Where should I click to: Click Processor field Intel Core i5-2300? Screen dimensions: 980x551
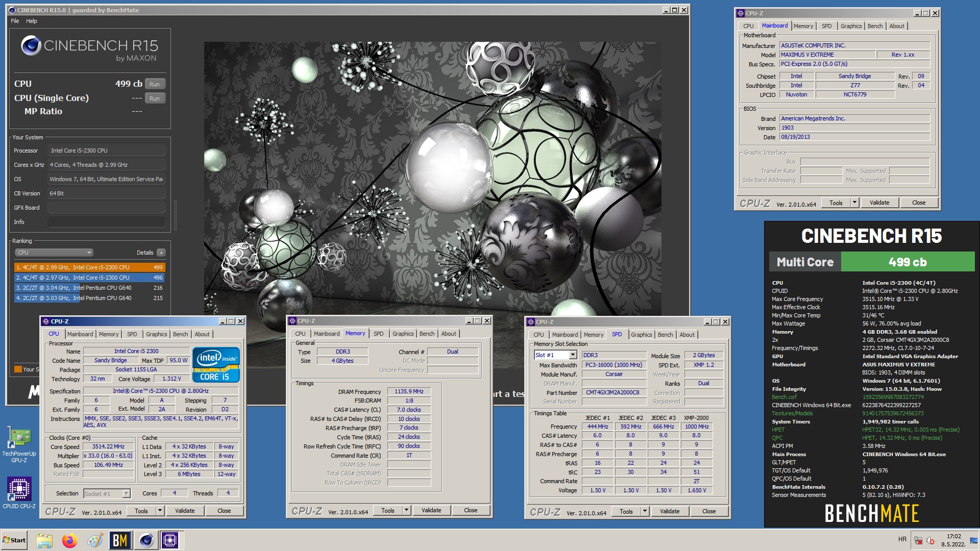coord(106,151)
